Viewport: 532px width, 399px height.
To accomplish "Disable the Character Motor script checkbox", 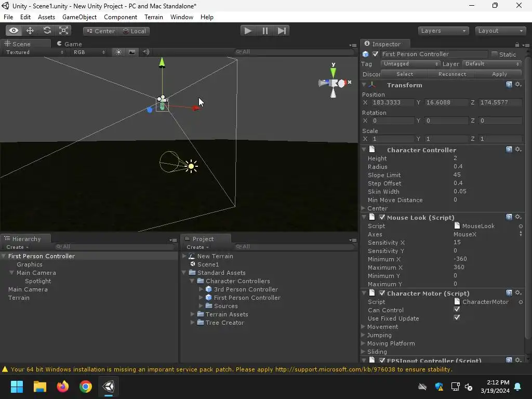I will pos(382,293).
